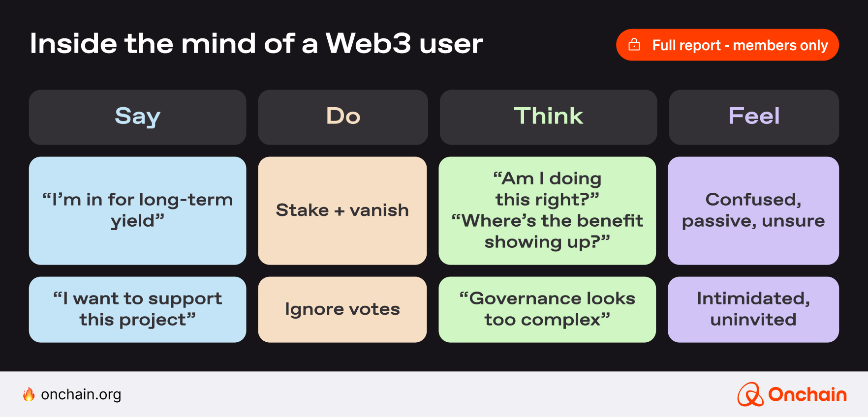The width and height of the screenshot is (868, 417).
Task: Click the Onchain logo symbol
Action: 750,394
